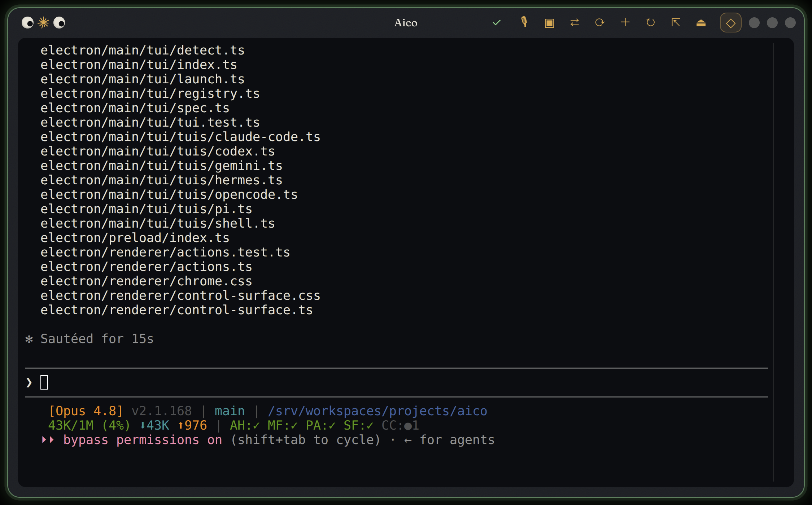Click the counterclockwise restart arrow icon
The height and width of the screenshot is (505, 812).
point(650,23)
